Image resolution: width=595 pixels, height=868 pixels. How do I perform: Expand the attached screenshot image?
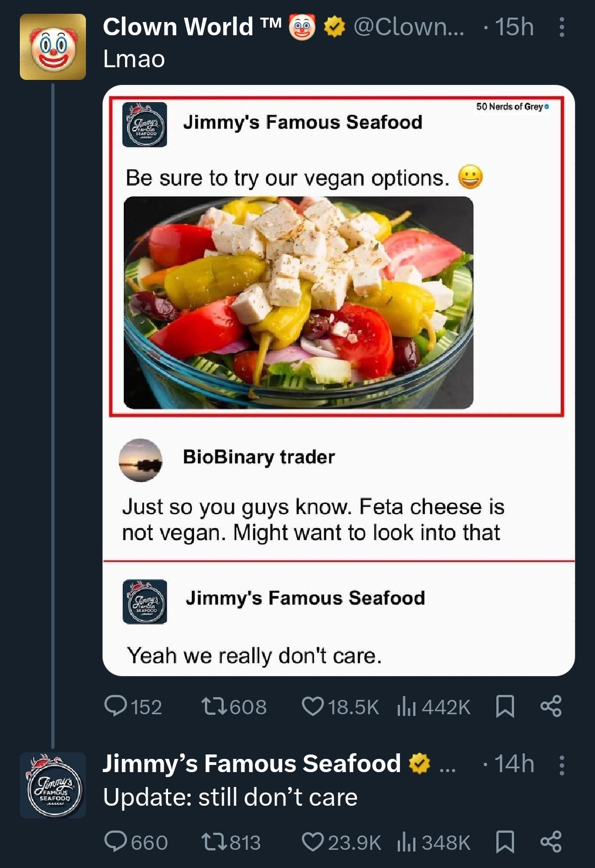tap(338, 380)
